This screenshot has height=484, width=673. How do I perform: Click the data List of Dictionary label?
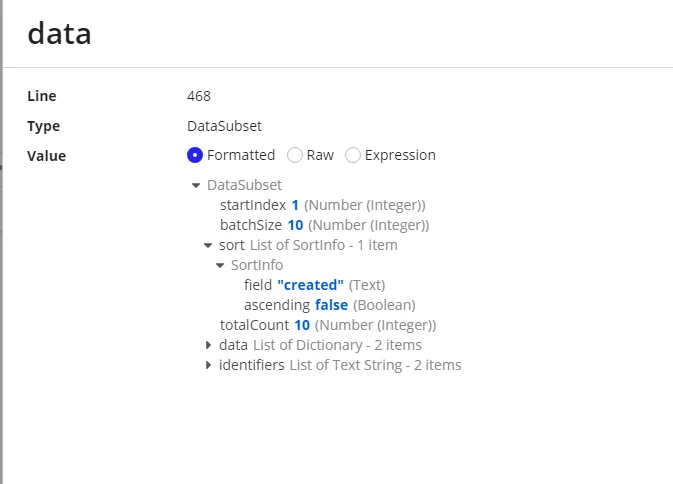point(320,345)
